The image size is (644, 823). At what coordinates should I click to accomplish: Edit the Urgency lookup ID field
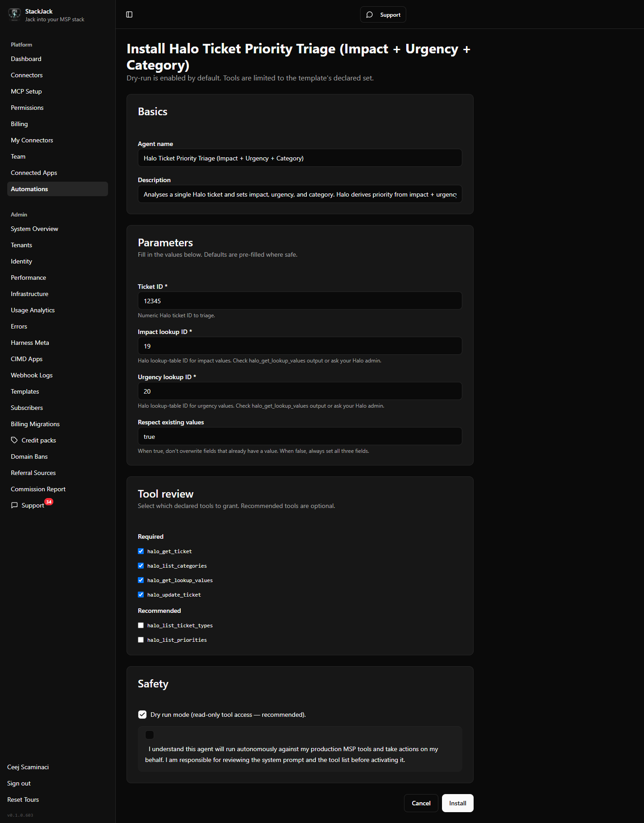[300, 391]
